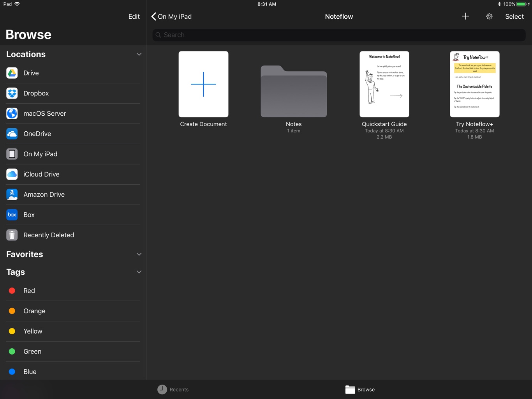The image size is (532, 399).
Task: Tap the Recently Deleted trash icon
Action: [x=12, y=235]
